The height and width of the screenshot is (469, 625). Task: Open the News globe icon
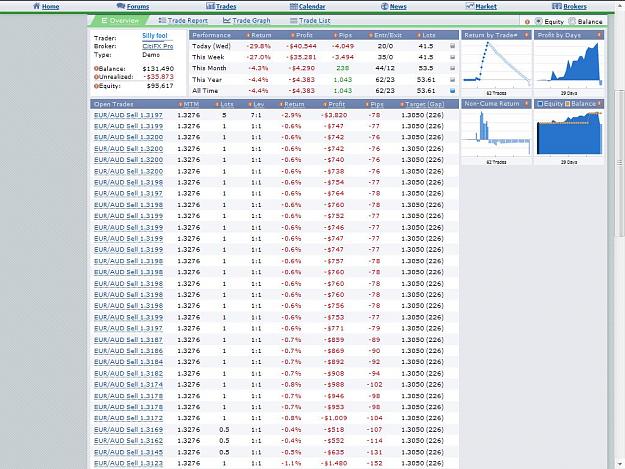(385, 6)
